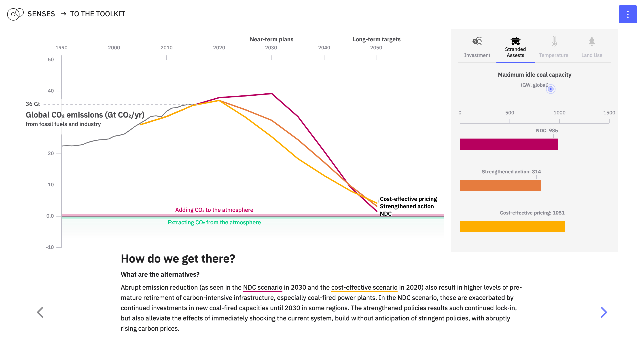Click the 2040 timeline tick label
Image resolution: width=644 pixels, height=362 pixels.
coord(324,48)
